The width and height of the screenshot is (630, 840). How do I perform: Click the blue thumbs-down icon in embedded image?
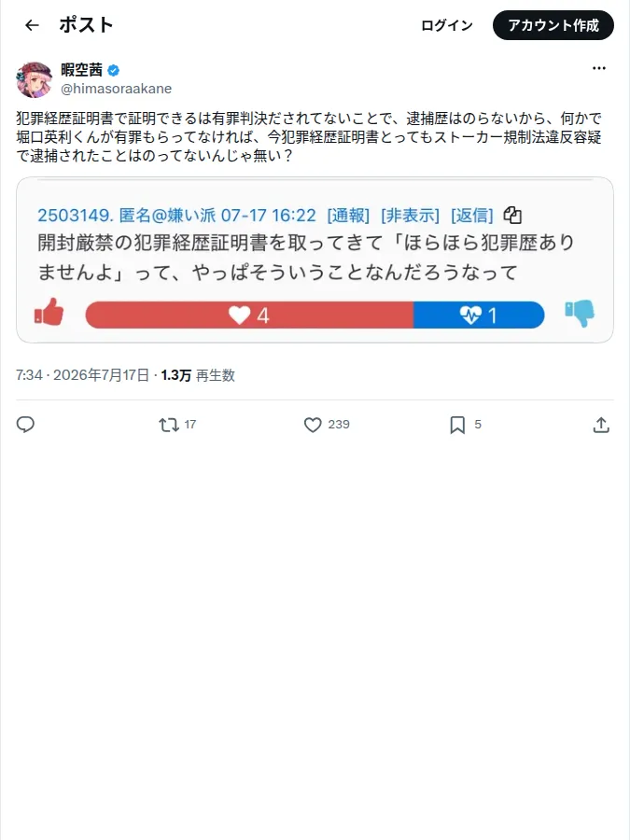point(580,314)
